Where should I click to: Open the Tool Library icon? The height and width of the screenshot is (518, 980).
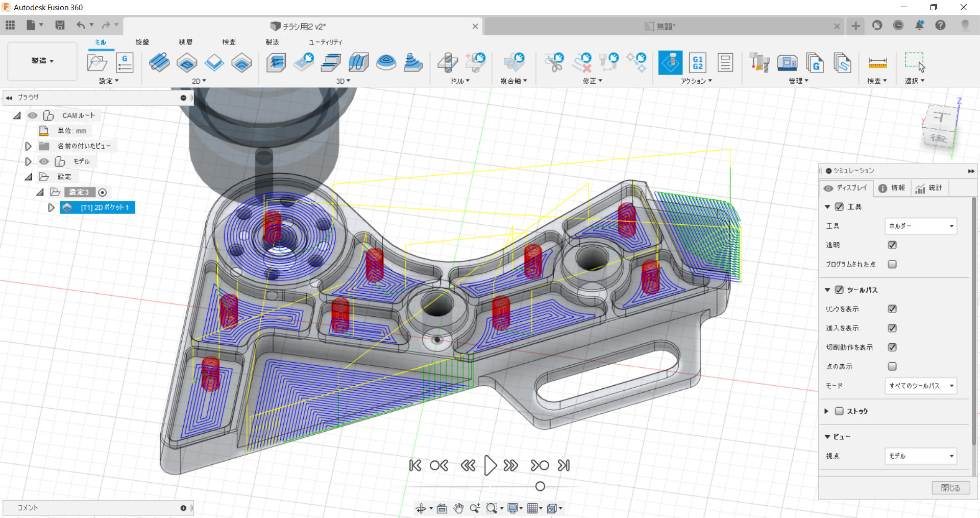tap(759, 63)
